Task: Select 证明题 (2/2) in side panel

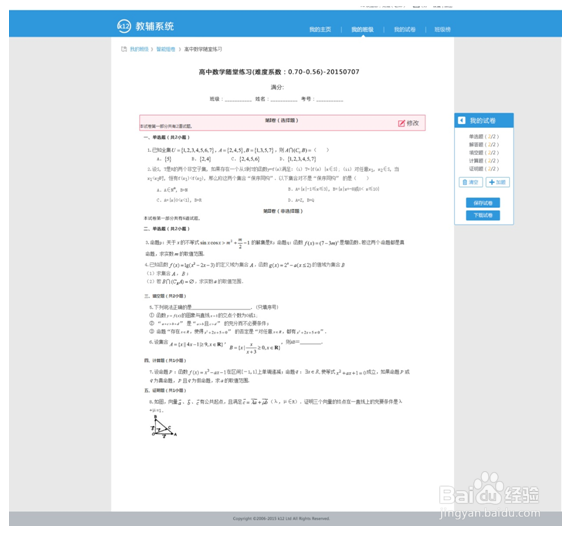Action: coord(484,169)
